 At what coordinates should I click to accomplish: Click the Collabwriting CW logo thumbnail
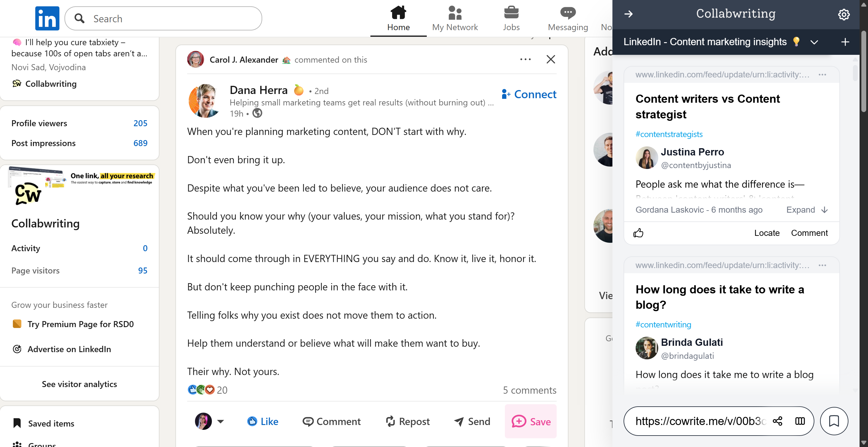pyautogui.click(x=28, y=194)
